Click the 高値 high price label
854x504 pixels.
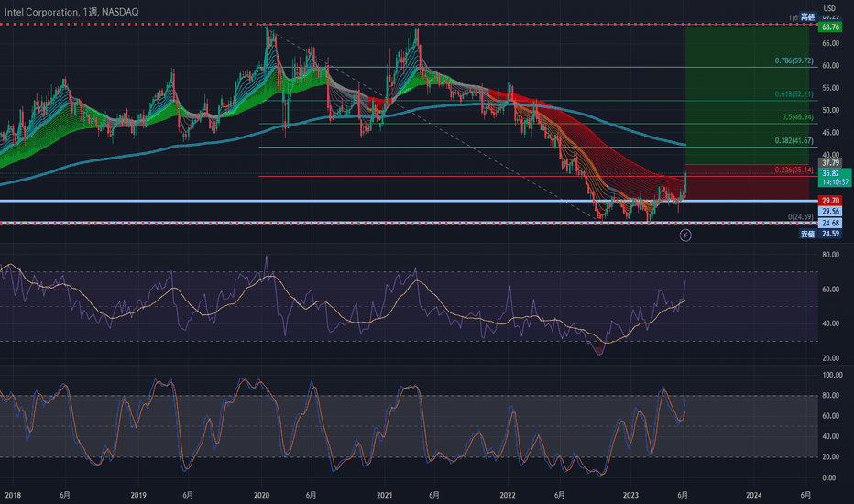tap(807, 16)
